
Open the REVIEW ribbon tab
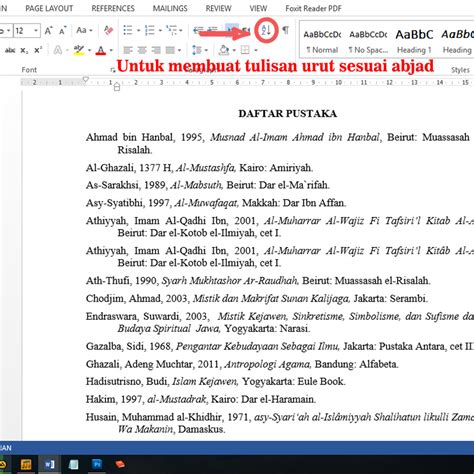click(x=218, y=8)
